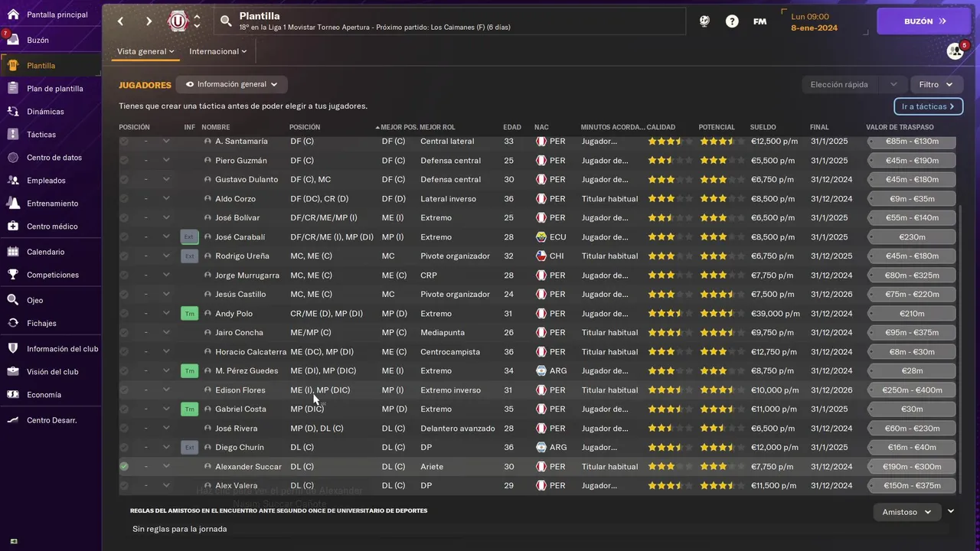Deselect the checked Alexander Succar row circle

click(124, 467)
